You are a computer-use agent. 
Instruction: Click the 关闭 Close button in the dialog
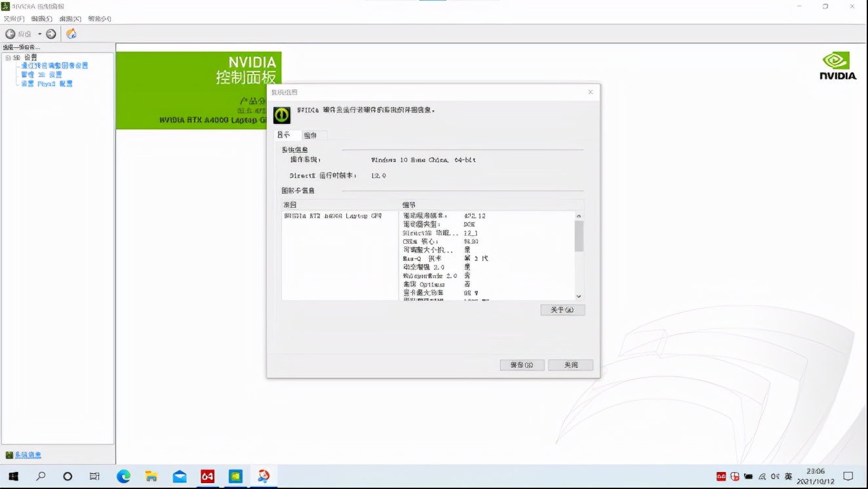(571, 365)
